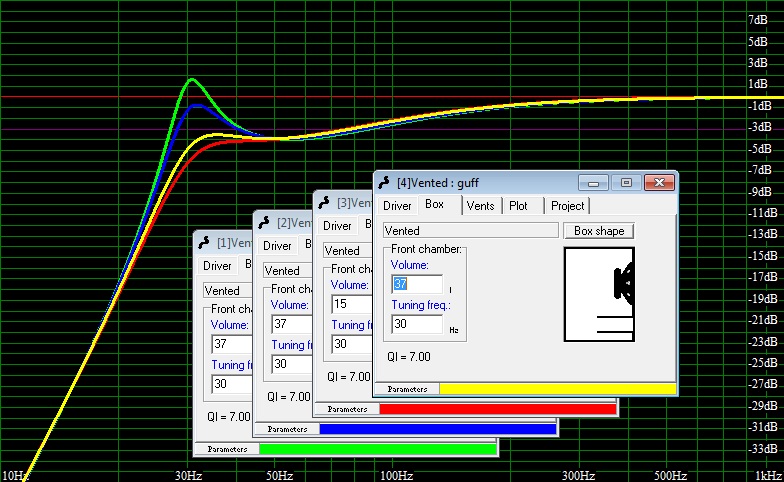Click the Ql = 7.00 text in window [2]

point(288,396)
